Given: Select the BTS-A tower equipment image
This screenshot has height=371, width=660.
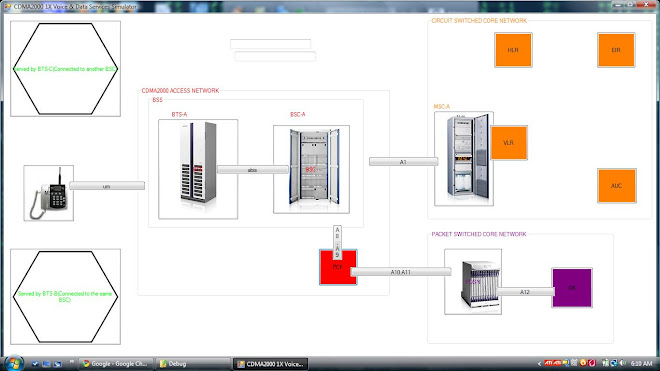Looking at the screenshot, I should (x=198, y=169).
